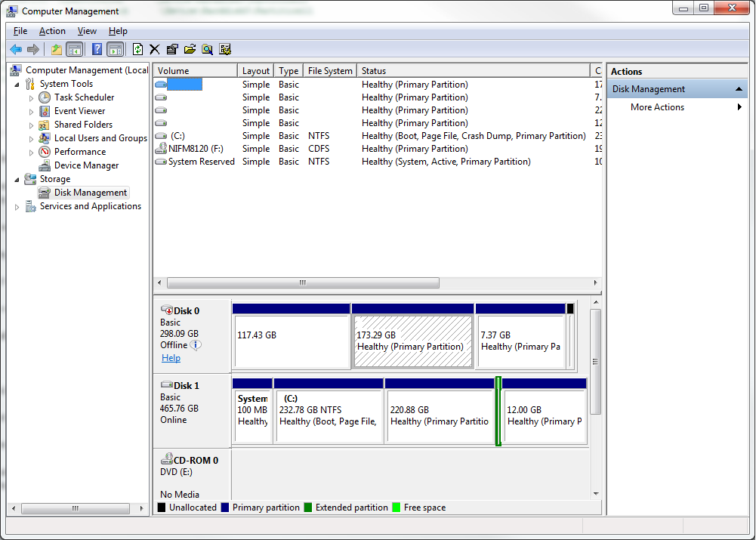
Task: Click the black X Delete toolbar icon
Action: 155,49
